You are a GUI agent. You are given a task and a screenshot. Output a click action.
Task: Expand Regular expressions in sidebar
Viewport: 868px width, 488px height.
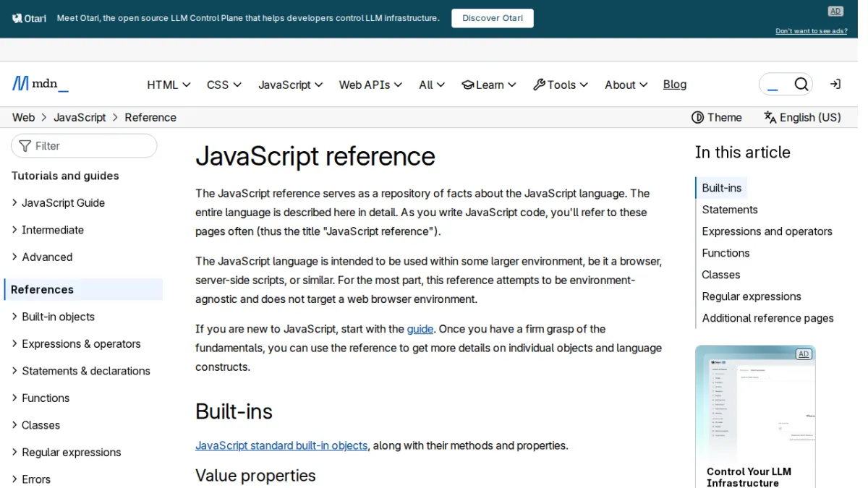click(66, 453)
